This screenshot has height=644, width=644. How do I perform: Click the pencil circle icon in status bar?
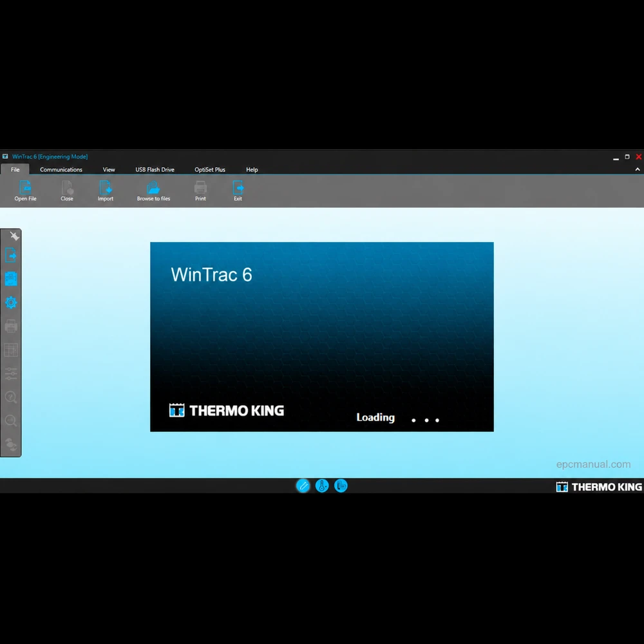click(303, 486)
